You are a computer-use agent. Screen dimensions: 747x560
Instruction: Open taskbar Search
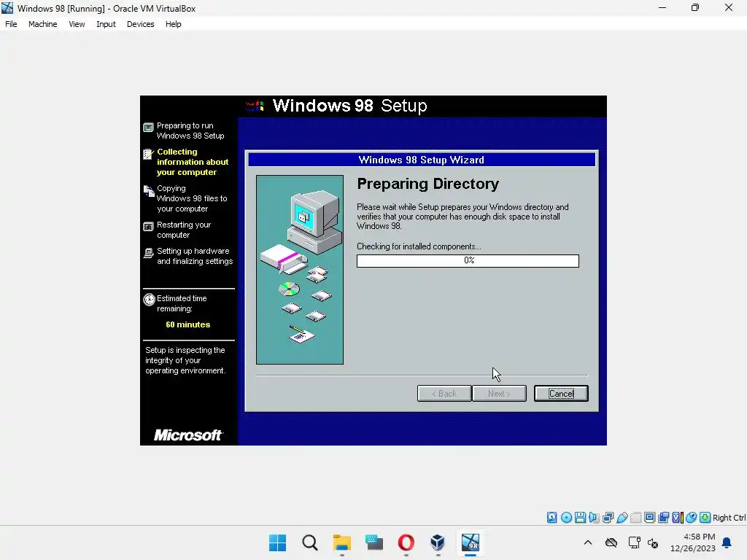pos(309,542)
